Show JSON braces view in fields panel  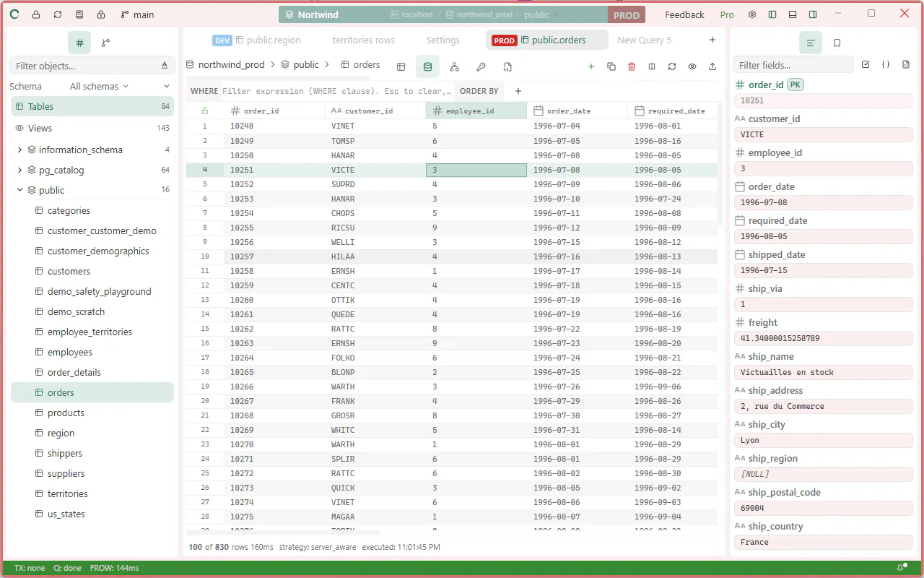(x=886, y=65)
